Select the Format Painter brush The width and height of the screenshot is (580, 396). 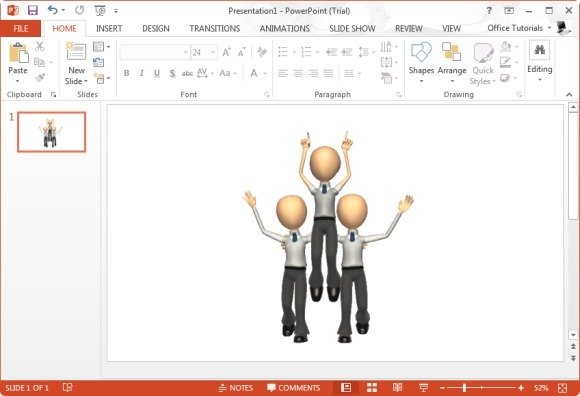point(40,78)
